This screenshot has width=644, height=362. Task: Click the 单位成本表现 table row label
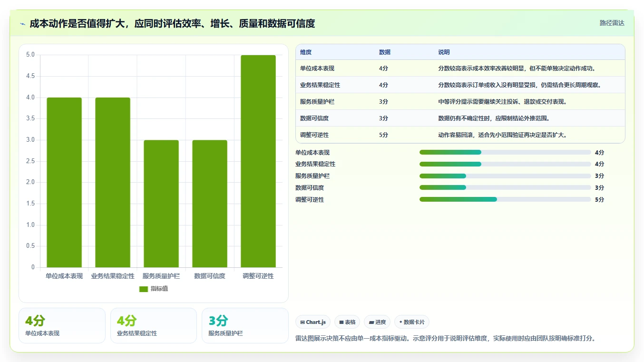(317, 68)
